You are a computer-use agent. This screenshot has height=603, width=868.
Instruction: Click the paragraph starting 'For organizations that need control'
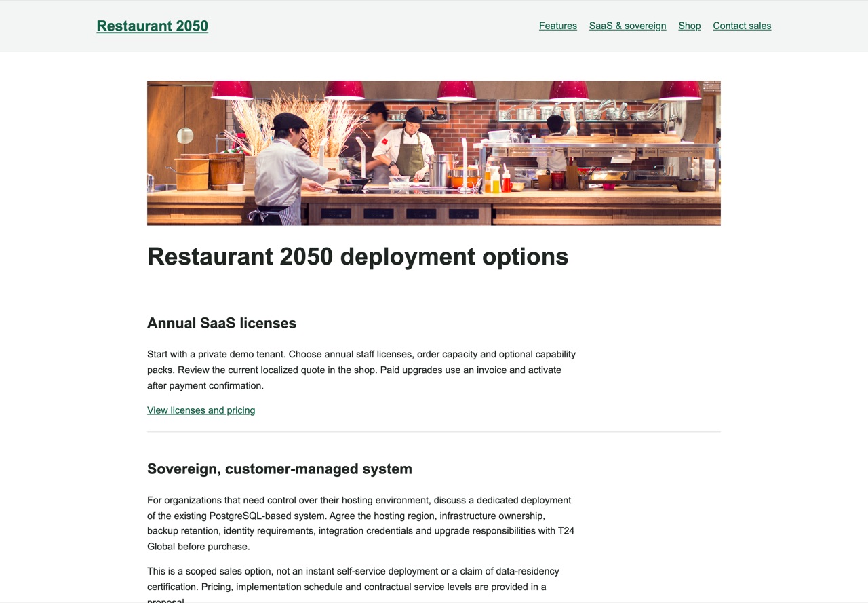point(361,523)
